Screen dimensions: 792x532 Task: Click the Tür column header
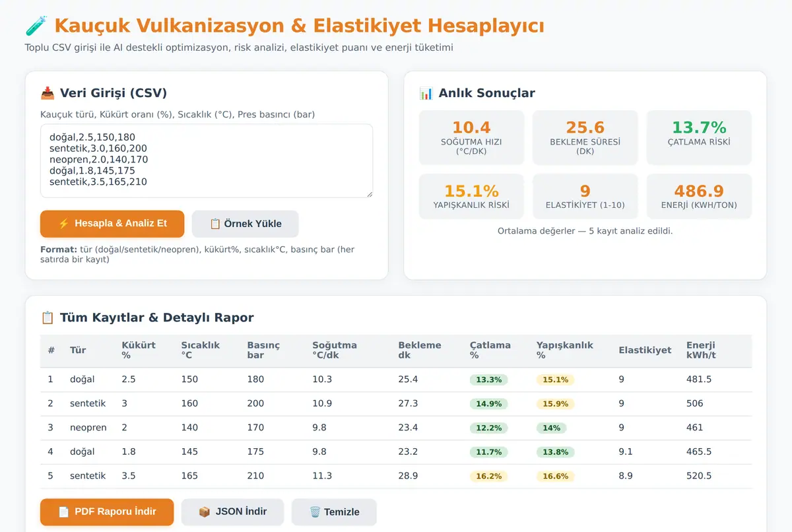pyautogui.click(x=78, y=350)
